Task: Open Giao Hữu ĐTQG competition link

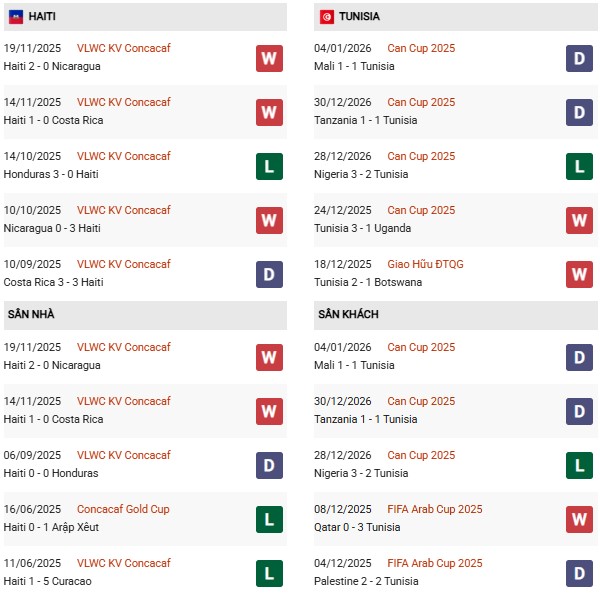Action: (x=424, y=264)
